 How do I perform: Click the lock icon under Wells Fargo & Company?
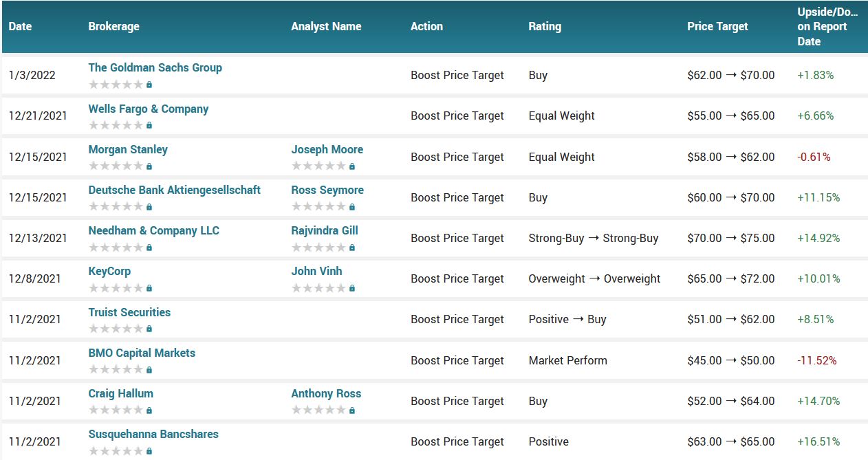coord(149,125)
